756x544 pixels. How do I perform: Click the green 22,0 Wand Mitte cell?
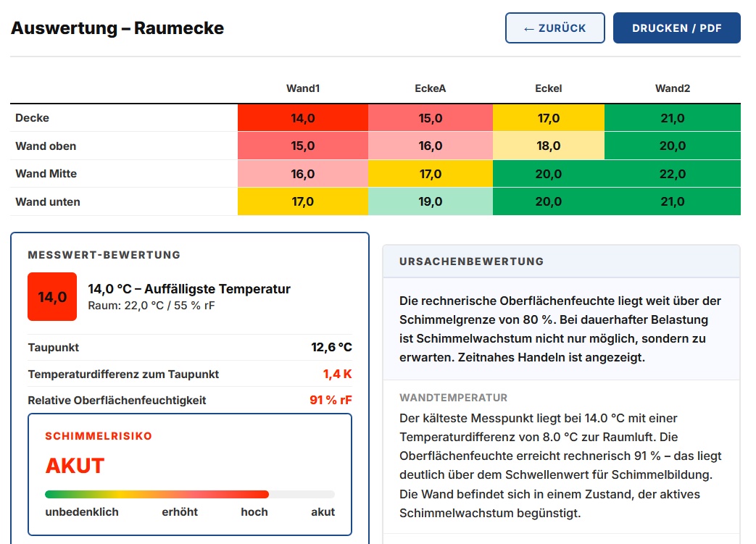pyautogui.click(x=673, y=174)
